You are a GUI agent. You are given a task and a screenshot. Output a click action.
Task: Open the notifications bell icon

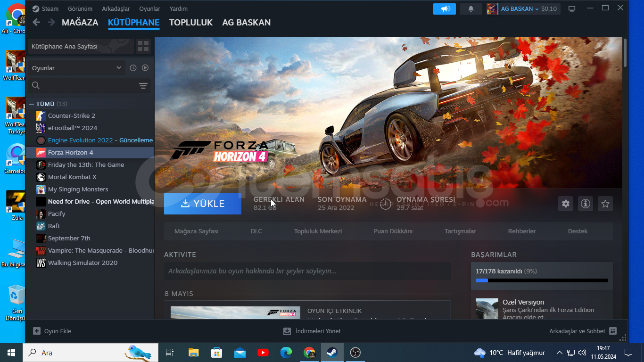coord(471,9)
